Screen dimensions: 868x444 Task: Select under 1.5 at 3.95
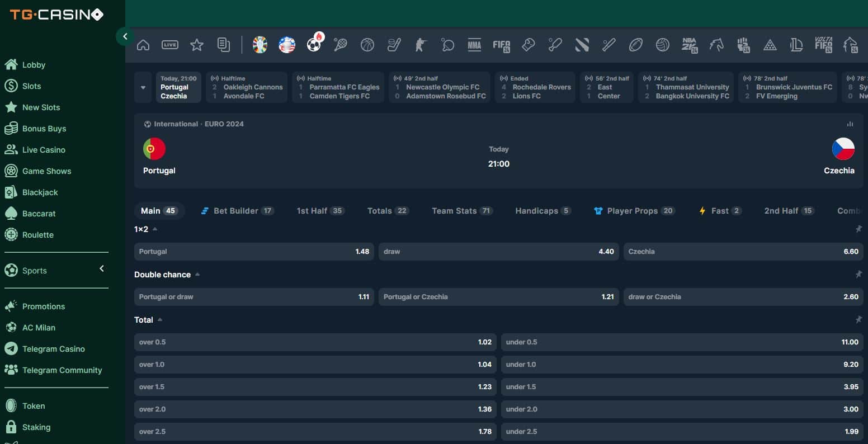point(682,387)
